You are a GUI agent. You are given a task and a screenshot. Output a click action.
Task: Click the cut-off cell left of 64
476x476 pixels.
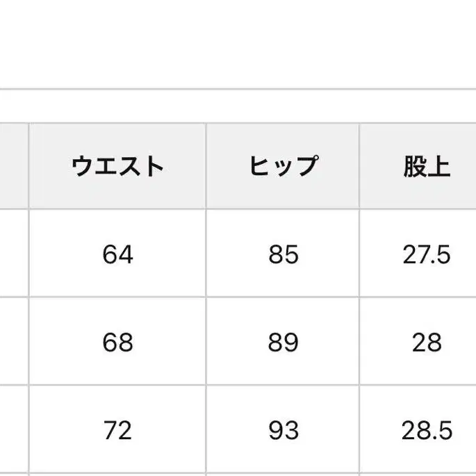pos(13,254)
